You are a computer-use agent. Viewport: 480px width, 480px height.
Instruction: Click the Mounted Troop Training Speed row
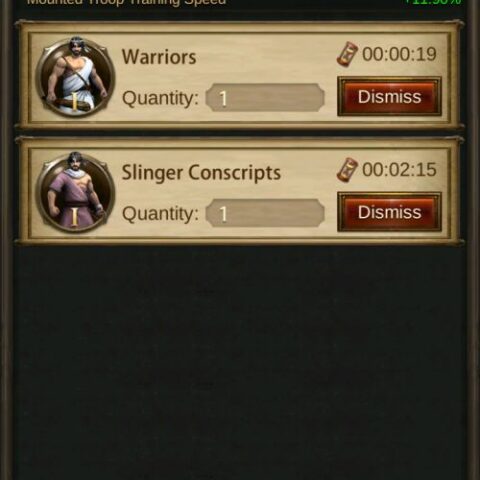click(x=240, y=3)
